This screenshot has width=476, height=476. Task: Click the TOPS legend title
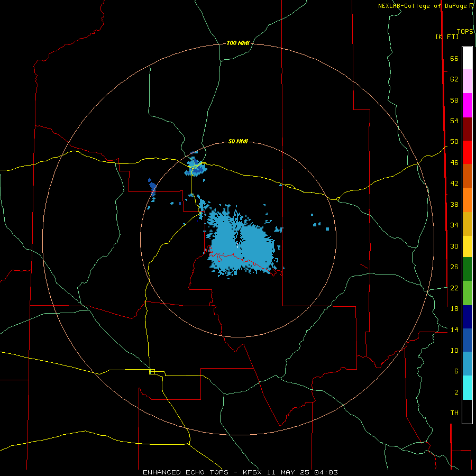click(465, 32)
